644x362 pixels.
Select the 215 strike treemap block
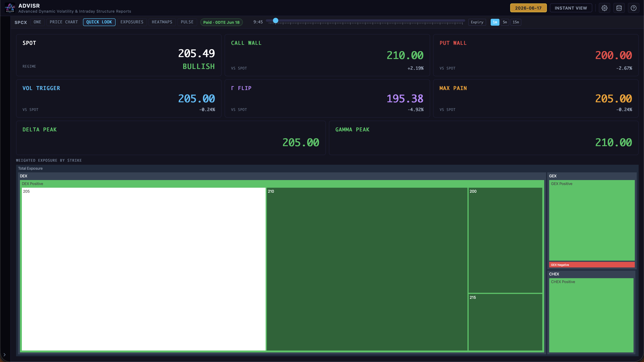(505, 322)
